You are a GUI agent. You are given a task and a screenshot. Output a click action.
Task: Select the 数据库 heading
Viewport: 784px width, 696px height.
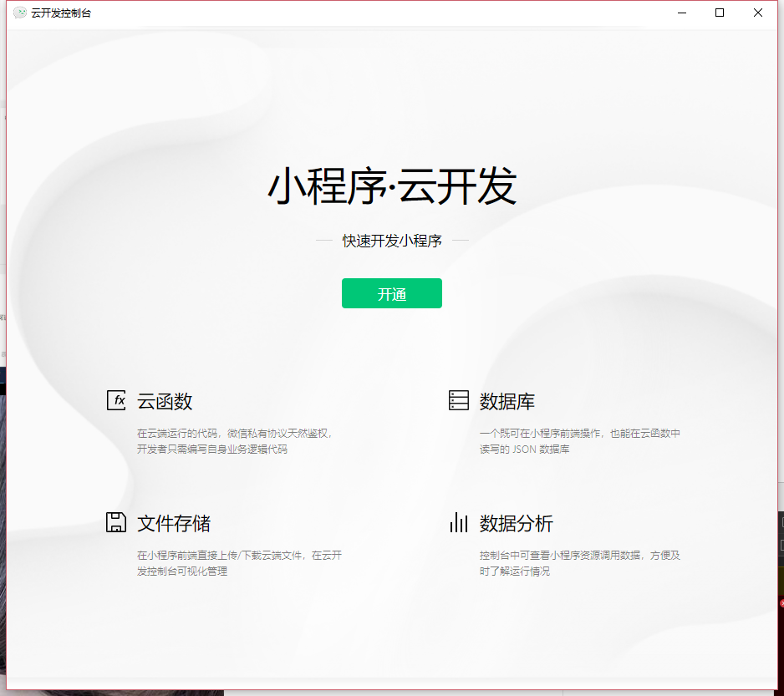click(x=507, y=402)
